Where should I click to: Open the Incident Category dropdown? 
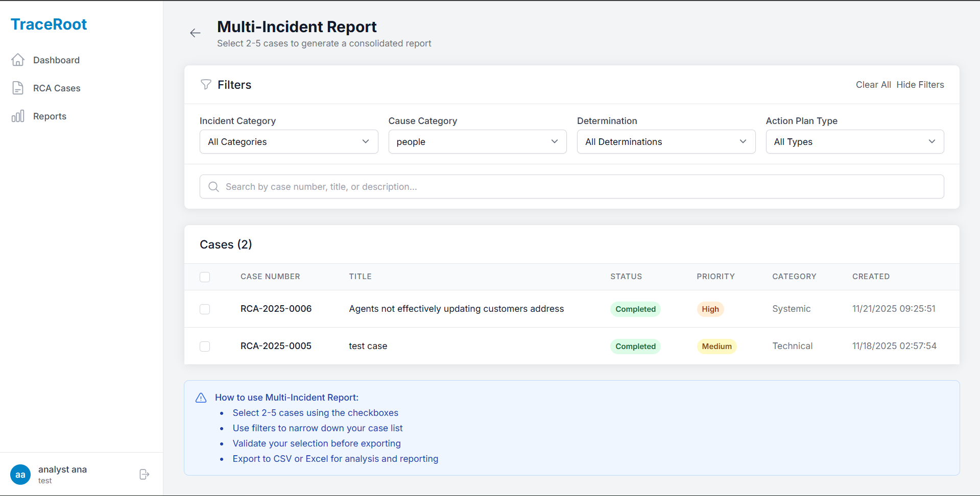pyautogui.click(x=289, y=142)
